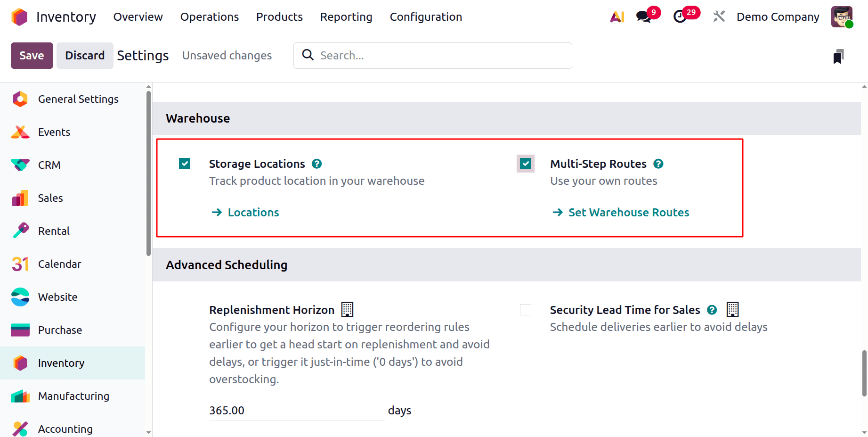Click the CRM icon in the settings sidebar
Viewport: 868px width, 437px height.
point(20,165)
